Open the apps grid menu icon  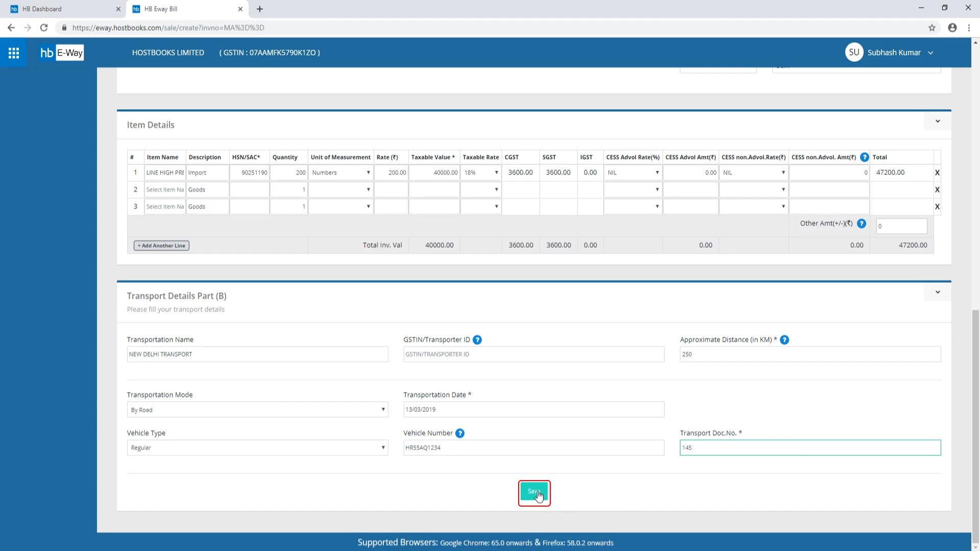14,53
